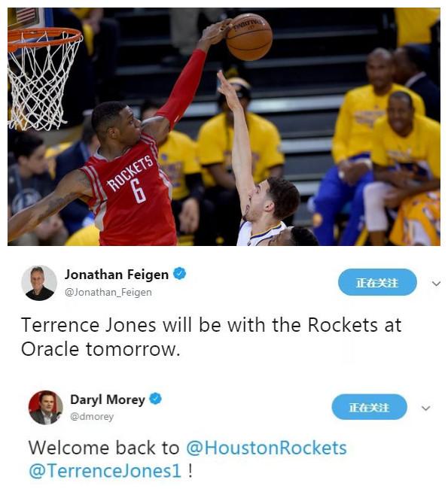
Task: Toggle following button for Daryl Morey
Action: [x=370, y=407]
